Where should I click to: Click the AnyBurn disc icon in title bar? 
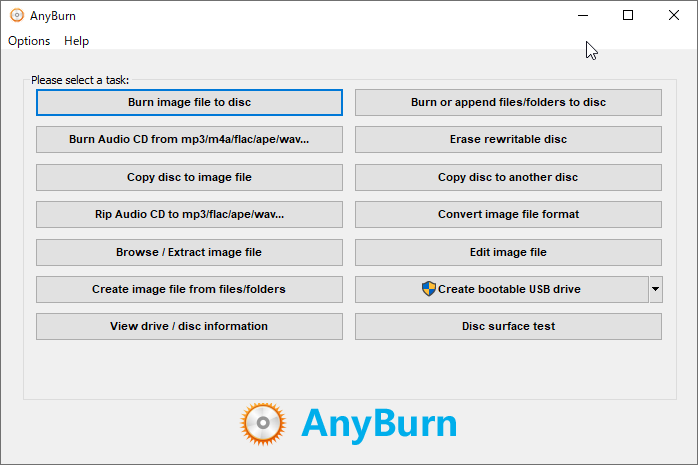click(17, 16)
